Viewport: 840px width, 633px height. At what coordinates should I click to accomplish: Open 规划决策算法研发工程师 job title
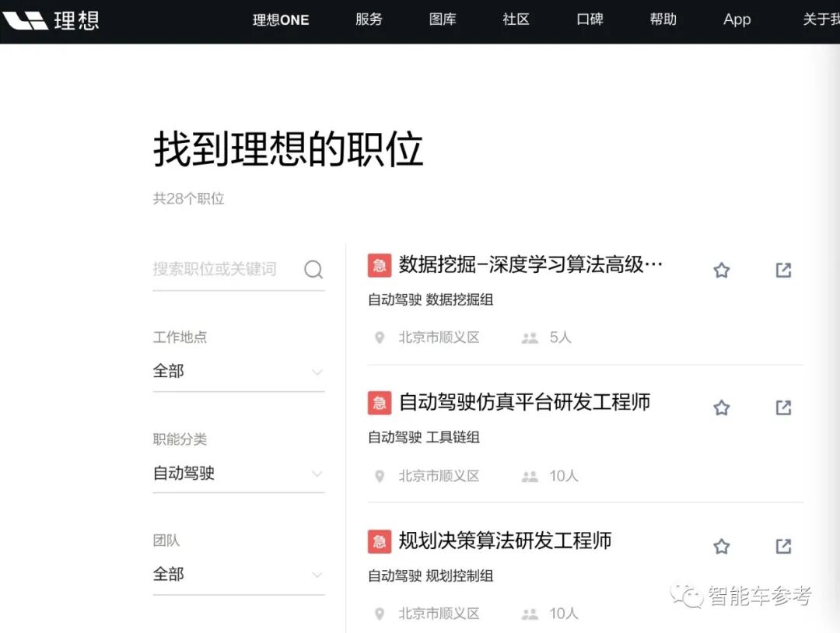click(x=506, y=540)
